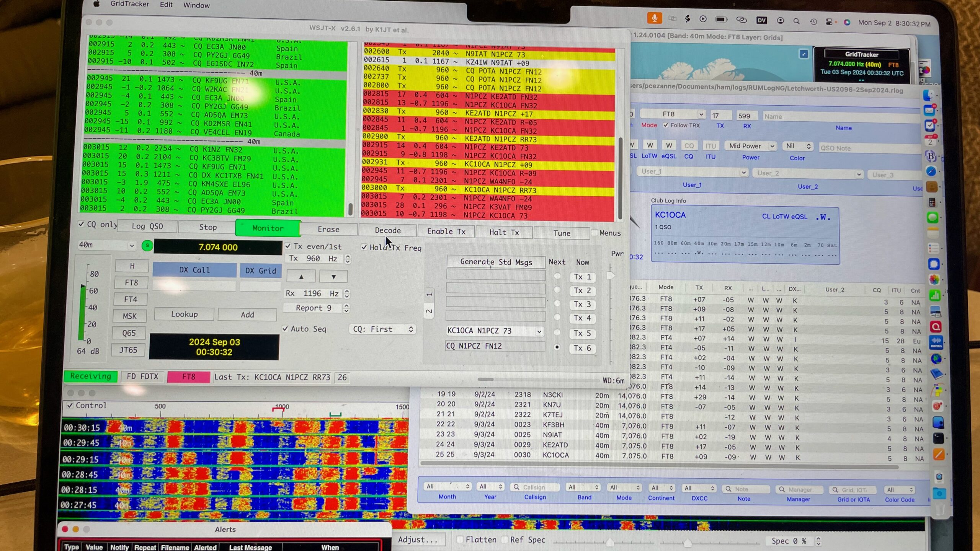980x551 pixels.
Task: Open Control Center in the menu bar
Action: [829, 22]
